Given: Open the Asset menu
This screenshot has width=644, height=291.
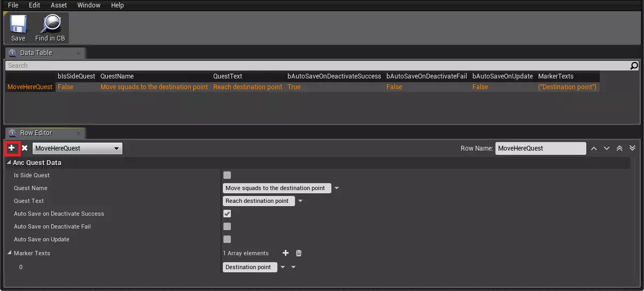Looking at the screenshot, I should tap(59, 5).
